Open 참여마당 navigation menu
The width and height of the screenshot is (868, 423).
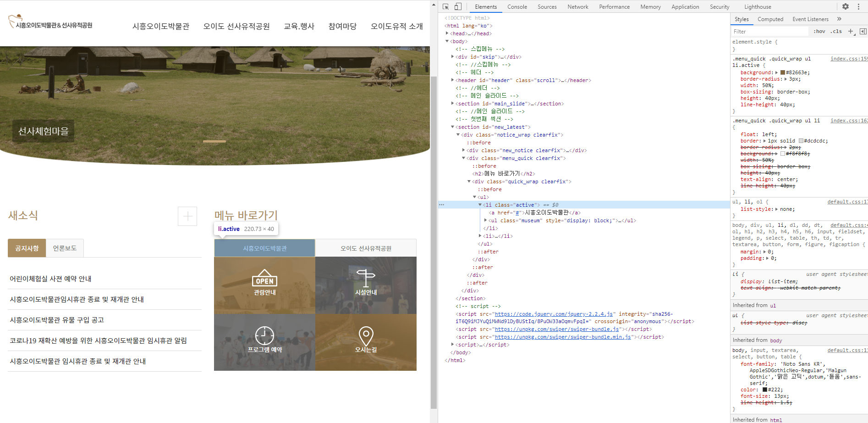click(x=342, y=27)
